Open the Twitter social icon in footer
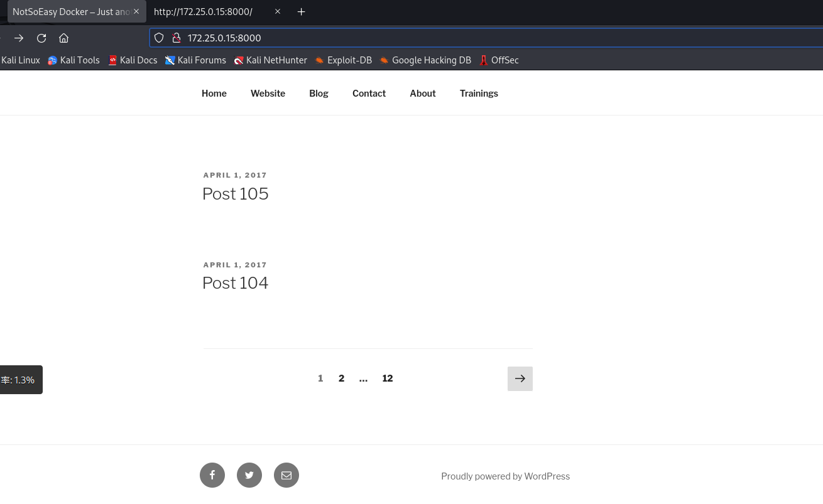823x504 pixels. 249,475
